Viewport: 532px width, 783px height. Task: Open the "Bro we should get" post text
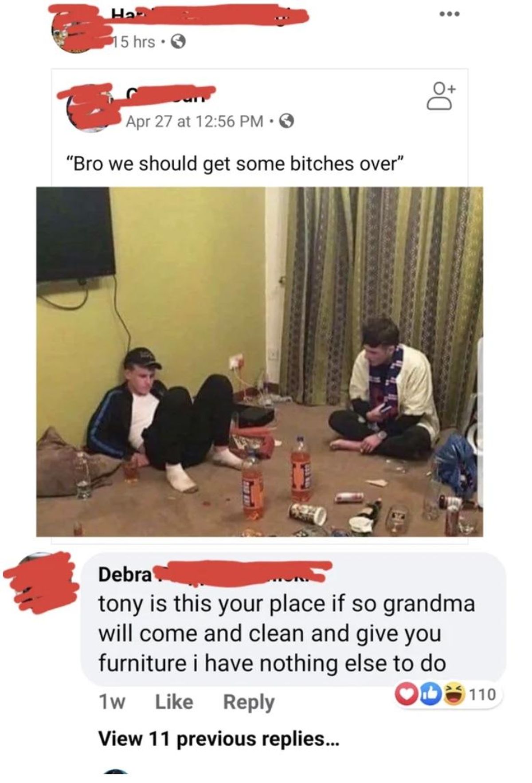pyautogui.click(x=235, y=164)
